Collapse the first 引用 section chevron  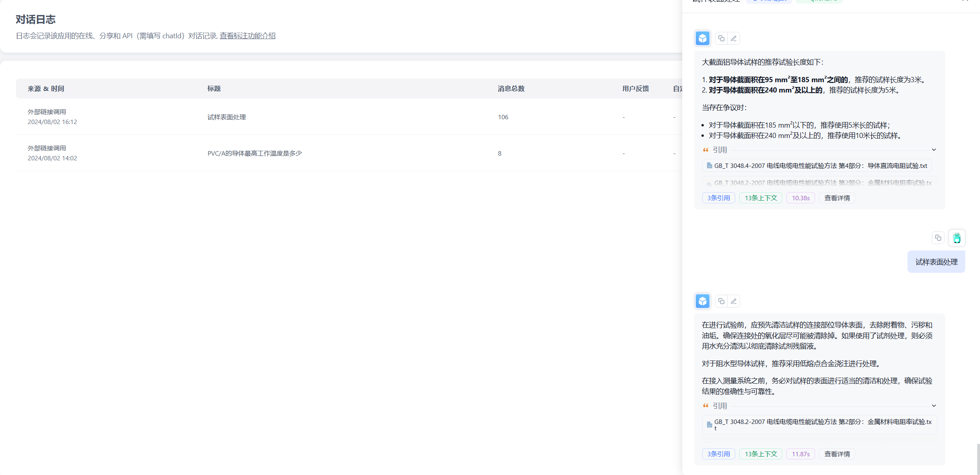coord(934,150)
